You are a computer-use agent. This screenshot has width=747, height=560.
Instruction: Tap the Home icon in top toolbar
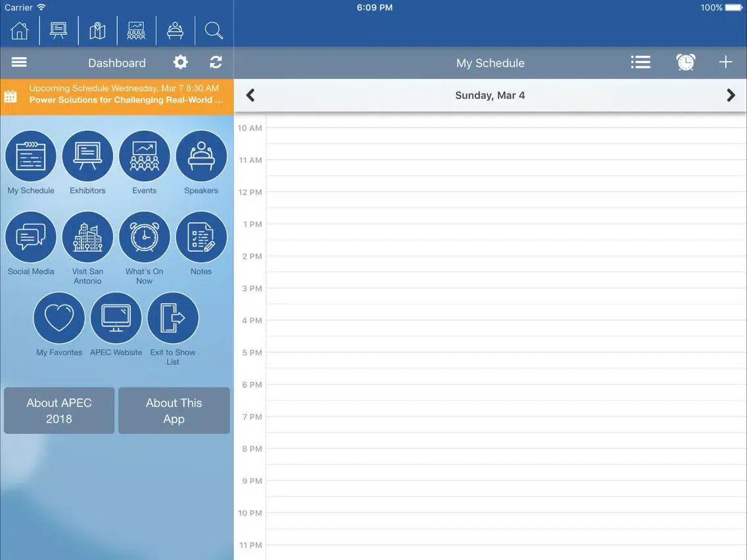point(20,30)
